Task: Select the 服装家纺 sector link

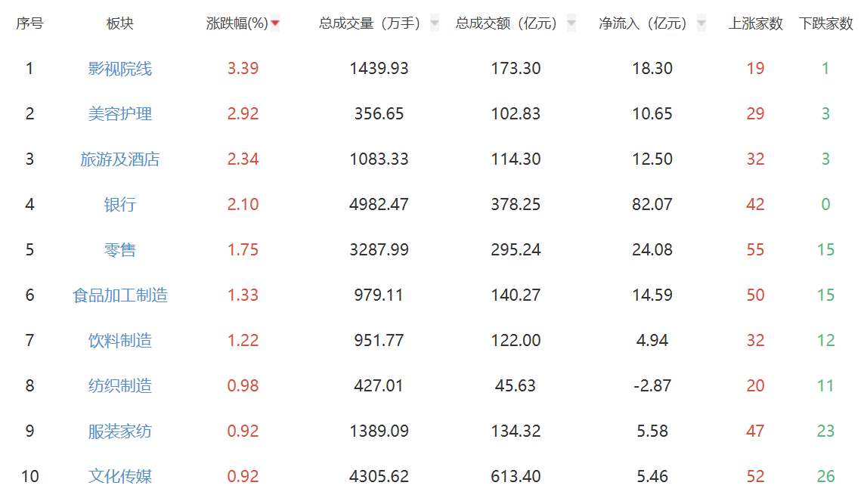Action: click(119, 431)
